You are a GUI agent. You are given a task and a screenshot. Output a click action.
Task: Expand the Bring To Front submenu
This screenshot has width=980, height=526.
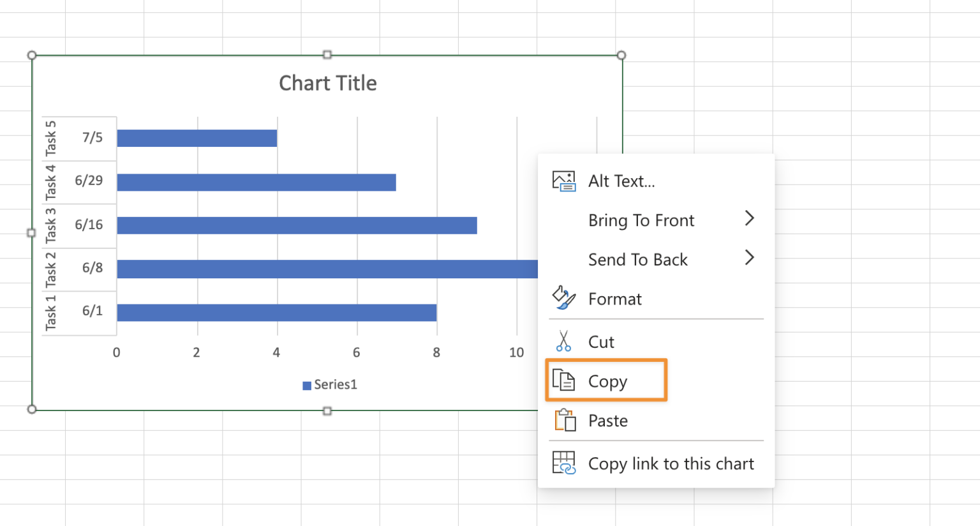pyautogui.click(x=750, y=220)
